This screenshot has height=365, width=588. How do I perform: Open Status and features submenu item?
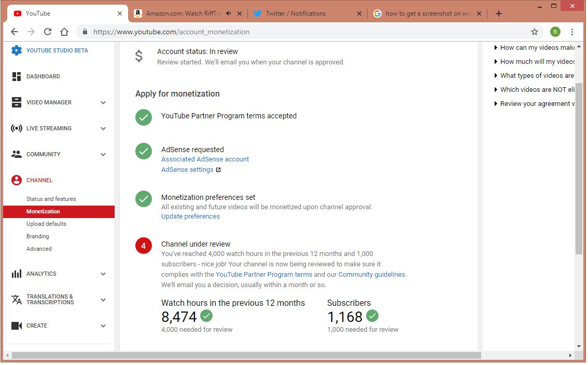coord(51,199)
